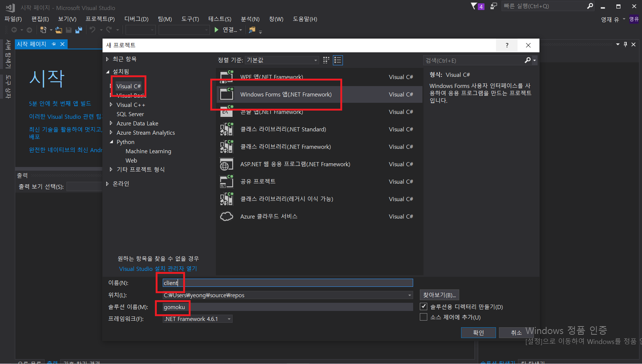
Task: Expand the Azure Stream Analytics node
Action: (111, 132)
